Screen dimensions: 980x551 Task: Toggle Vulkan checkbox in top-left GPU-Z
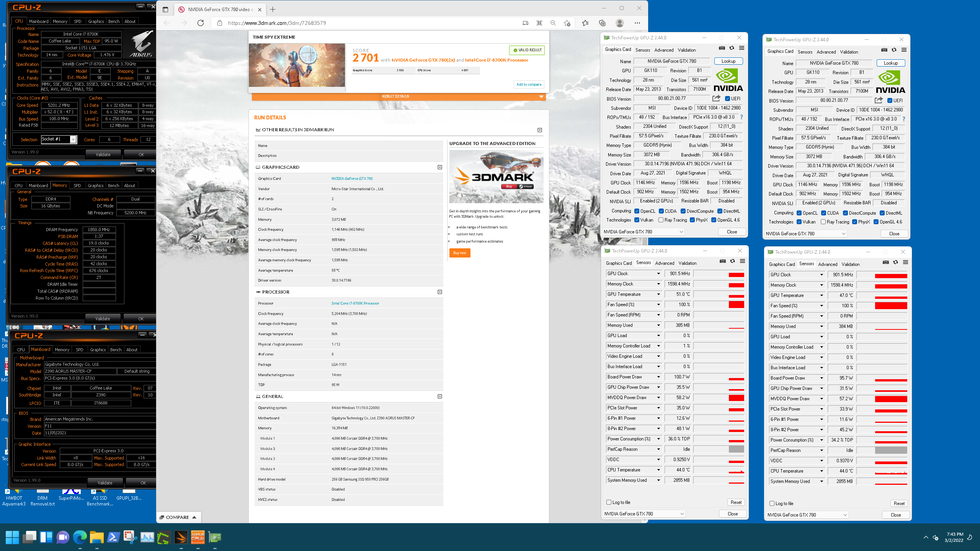click(637, 220)
